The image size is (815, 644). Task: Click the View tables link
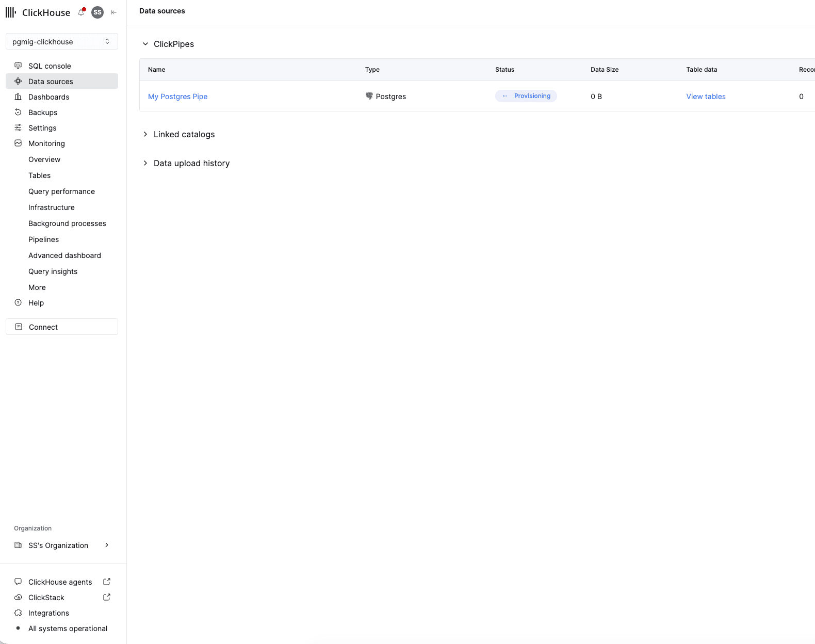point(706,96)
